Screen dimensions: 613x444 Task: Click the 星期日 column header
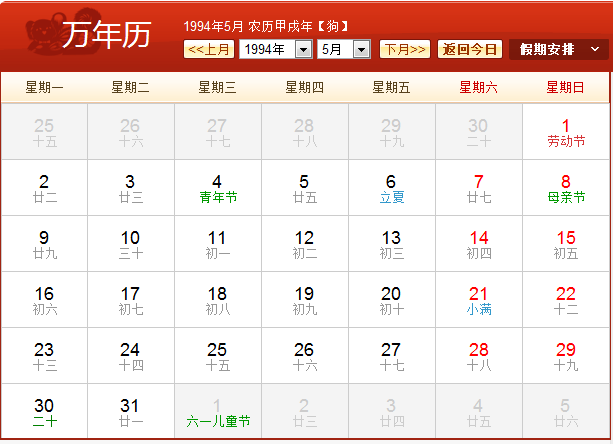565,87
